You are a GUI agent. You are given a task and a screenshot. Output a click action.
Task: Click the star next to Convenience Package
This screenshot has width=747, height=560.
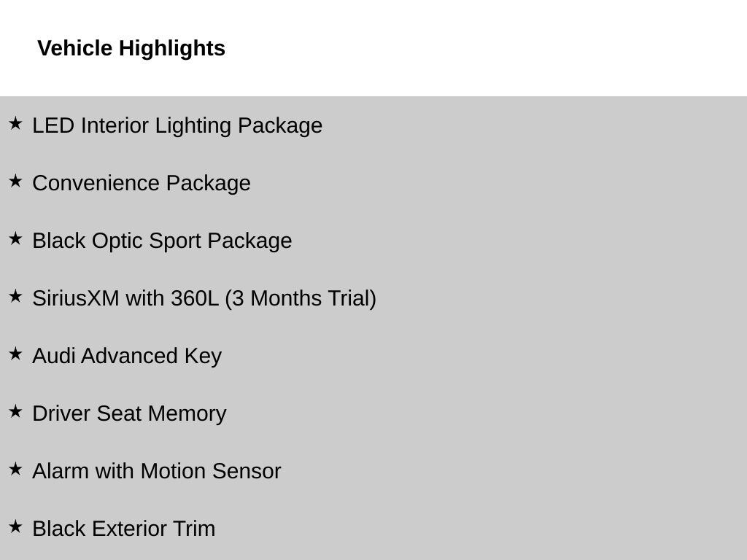pos(15,181)
